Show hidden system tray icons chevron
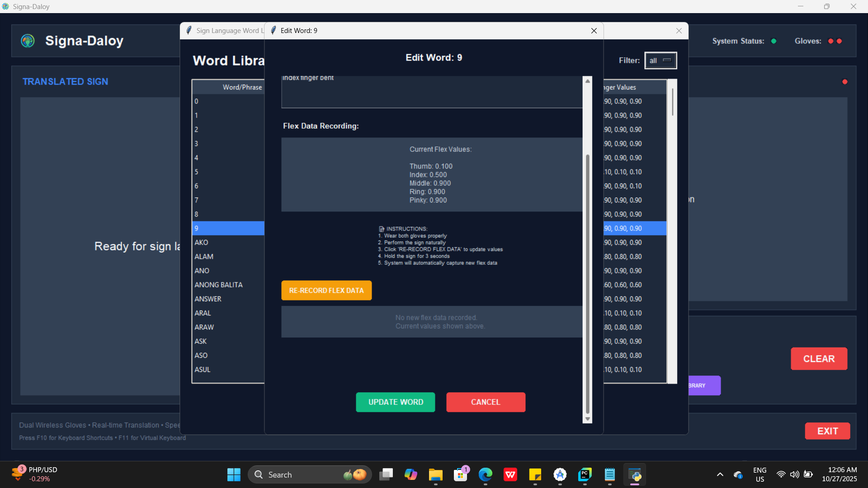This screenshot has width=868, height=488. click(x=720, y=475)
